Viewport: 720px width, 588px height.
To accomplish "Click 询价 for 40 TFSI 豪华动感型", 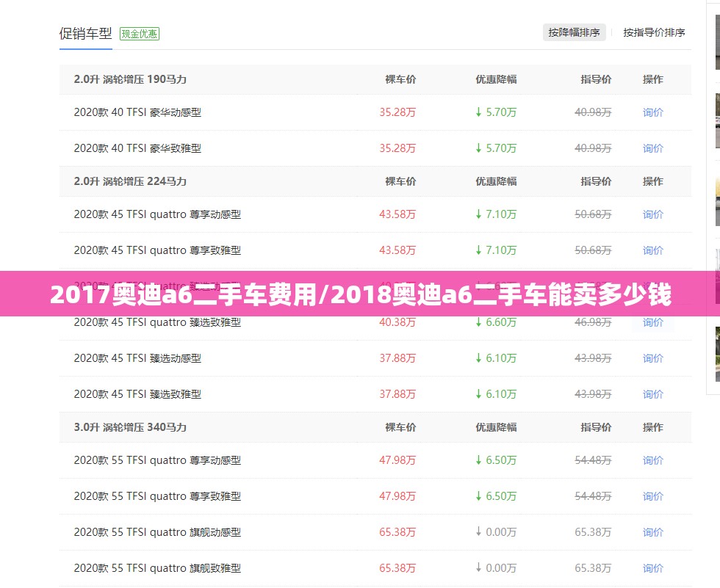I will click(x=653, y=112).
